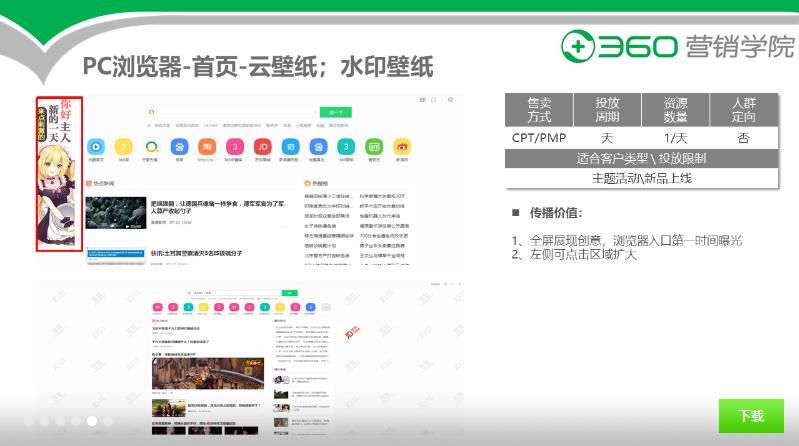Click the gear settings icon in upper screenshot
799x446 pixels.
450,99
